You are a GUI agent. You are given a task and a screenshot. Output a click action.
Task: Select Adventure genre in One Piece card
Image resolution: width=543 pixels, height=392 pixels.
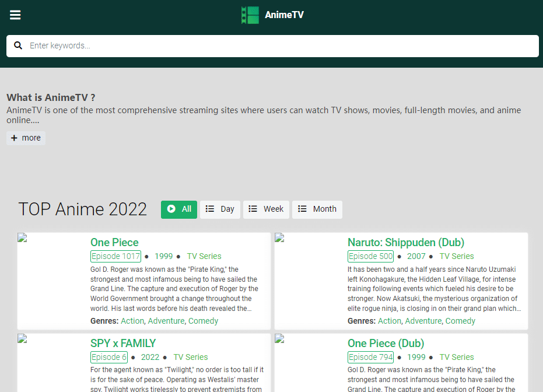(x=166, y=321)
